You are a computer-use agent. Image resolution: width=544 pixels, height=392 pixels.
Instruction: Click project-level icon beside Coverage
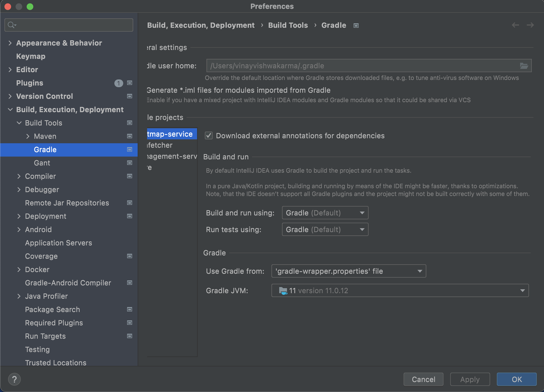(x=130, y=256)
